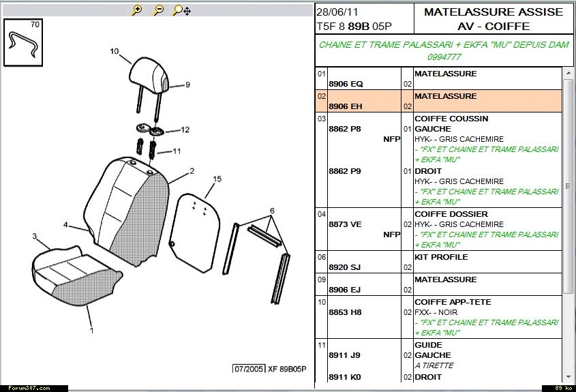Viewport: 576px width, 392px height.
Task: Click the zoom in magnifier icon
Action: (137, 10)
